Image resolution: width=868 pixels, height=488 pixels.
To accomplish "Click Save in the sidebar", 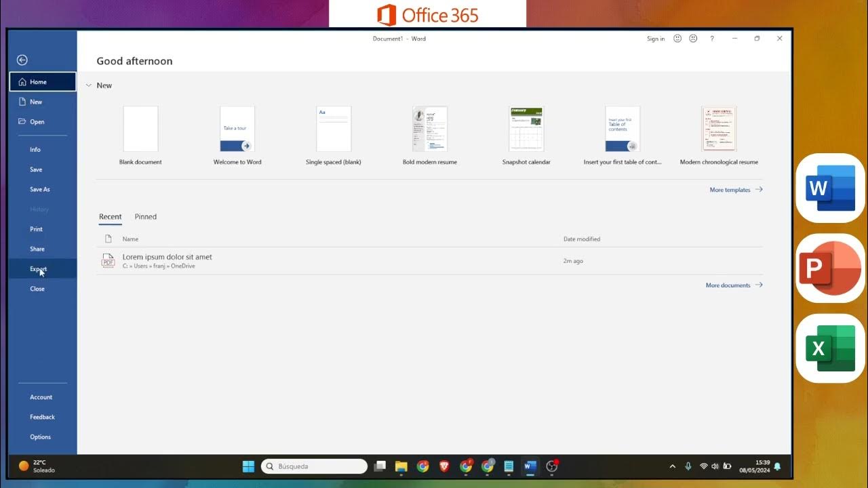I will click(43, 169).
